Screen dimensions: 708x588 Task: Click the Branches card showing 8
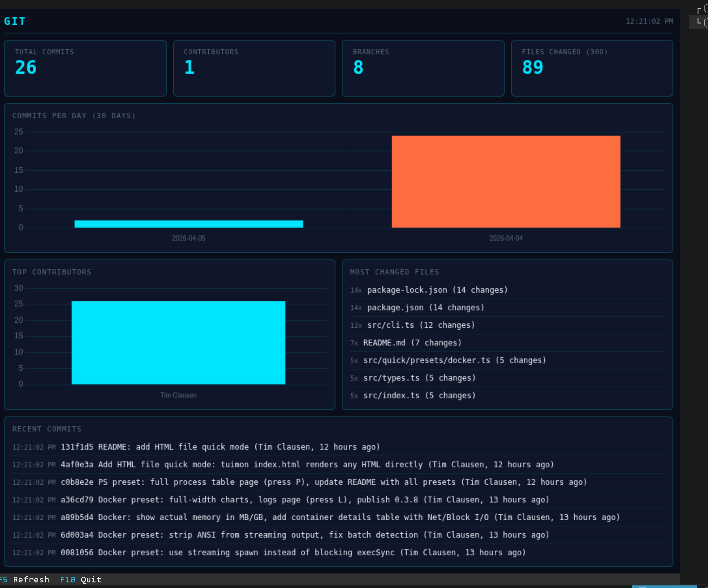[423, 68]
